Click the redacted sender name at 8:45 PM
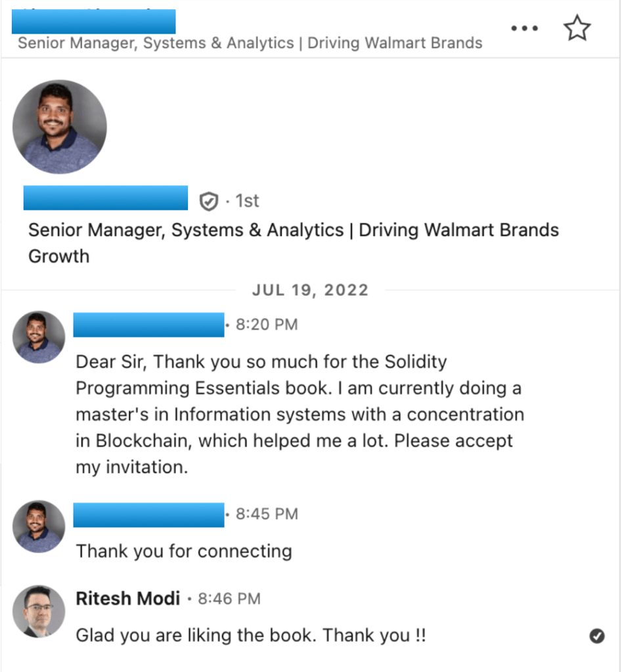This screenshot has height=672, width=622. (148, 514)
